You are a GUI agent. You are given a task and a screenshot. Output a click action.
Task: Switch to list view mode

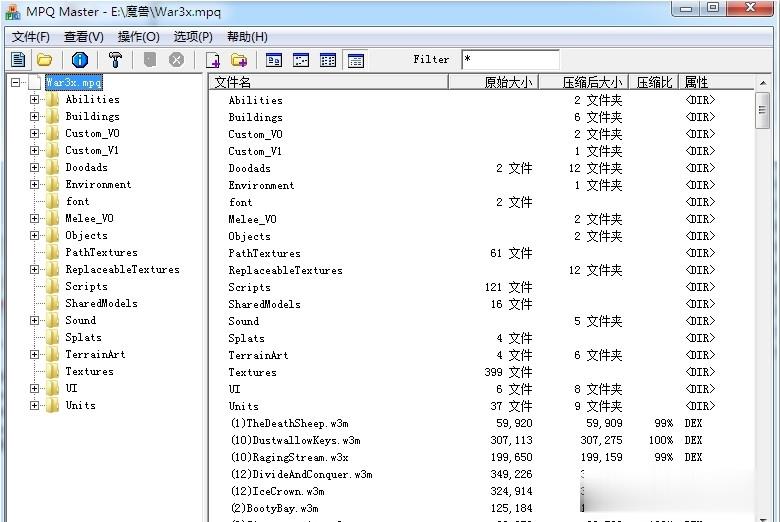(328, 60)
